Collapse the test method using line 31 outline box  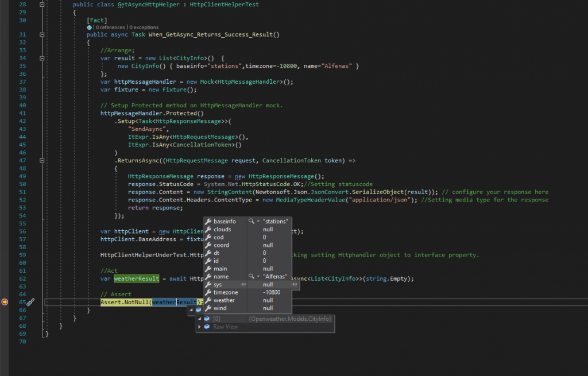[42, 34]
